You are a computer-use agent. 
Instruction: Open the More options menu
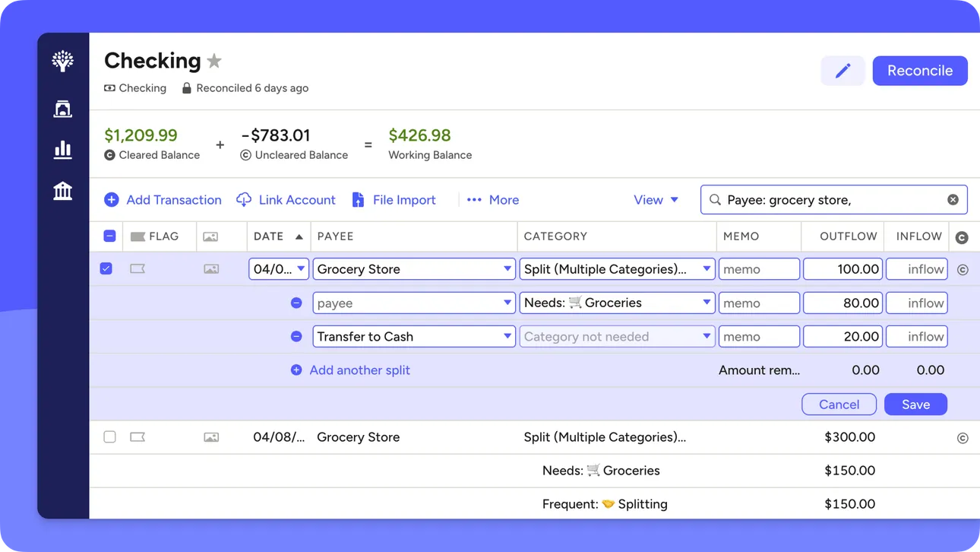493,200
